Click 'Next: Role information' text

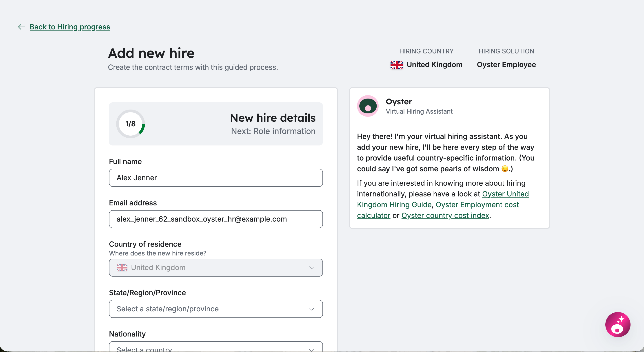point(273,131)
